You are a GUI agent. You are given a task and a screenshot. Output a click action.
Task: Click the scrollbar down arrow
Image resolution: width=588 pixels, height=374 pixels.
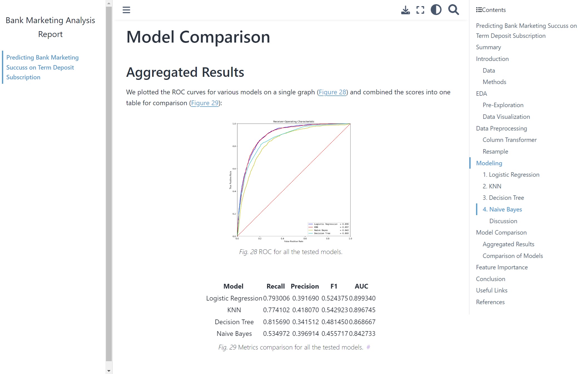pyautogui.click(x=109, y=371)
